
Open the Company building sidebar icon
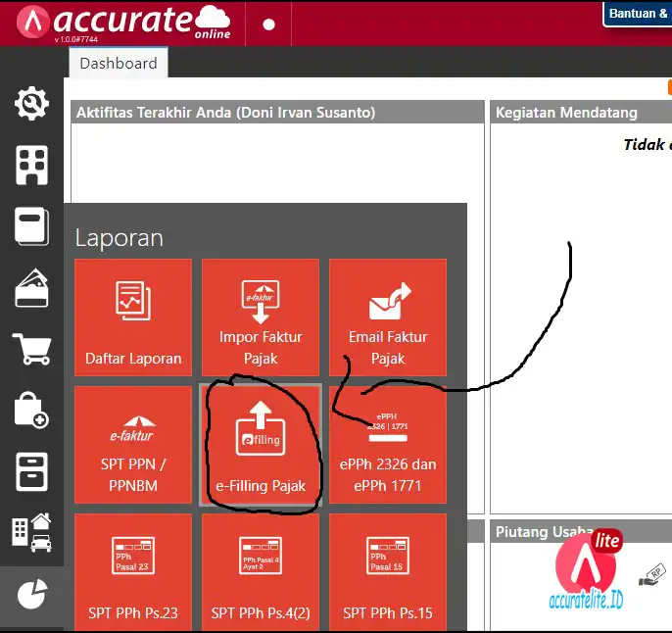click(31, 165)
